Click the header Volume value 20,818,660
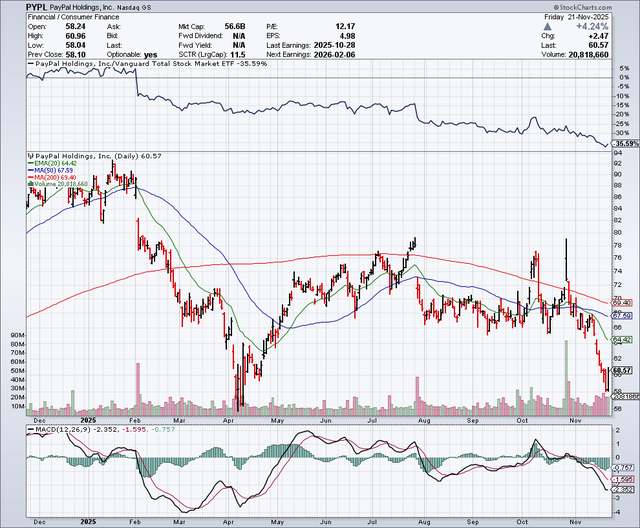This screenshot has height=528, width=640. click(588, 55)
